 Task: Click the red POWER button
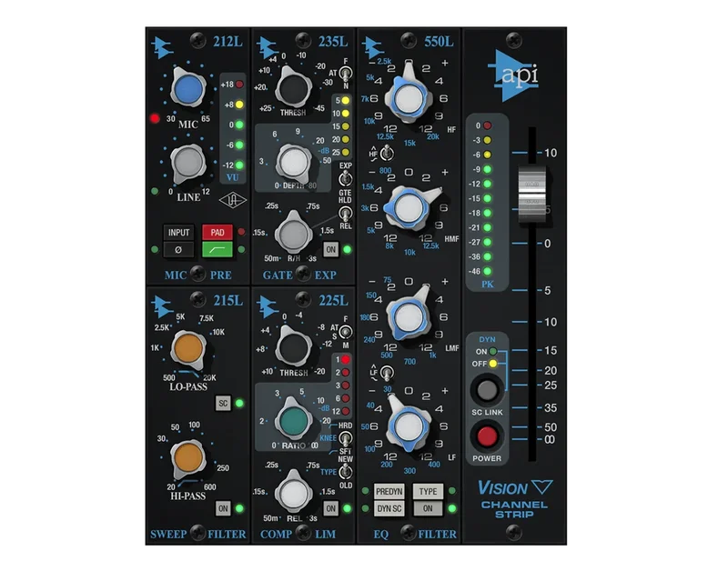(x=487, y=436)
